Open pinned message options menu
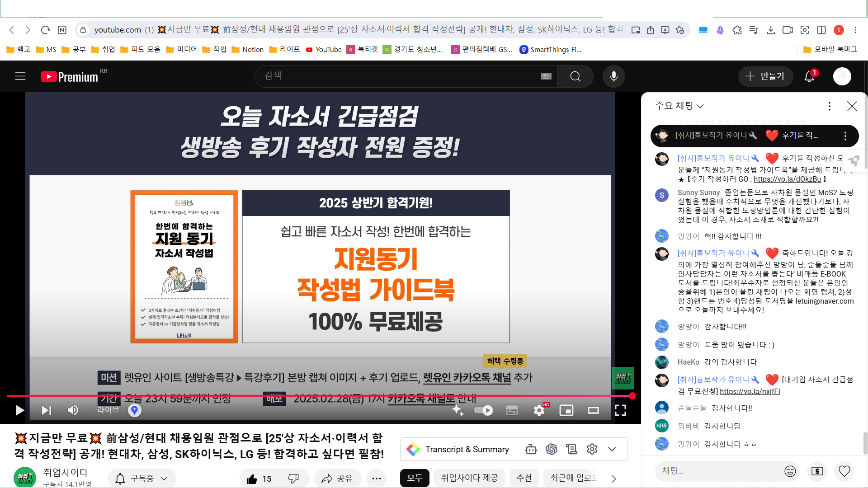This screenshot has height=488, width=868. coord(845,136)
